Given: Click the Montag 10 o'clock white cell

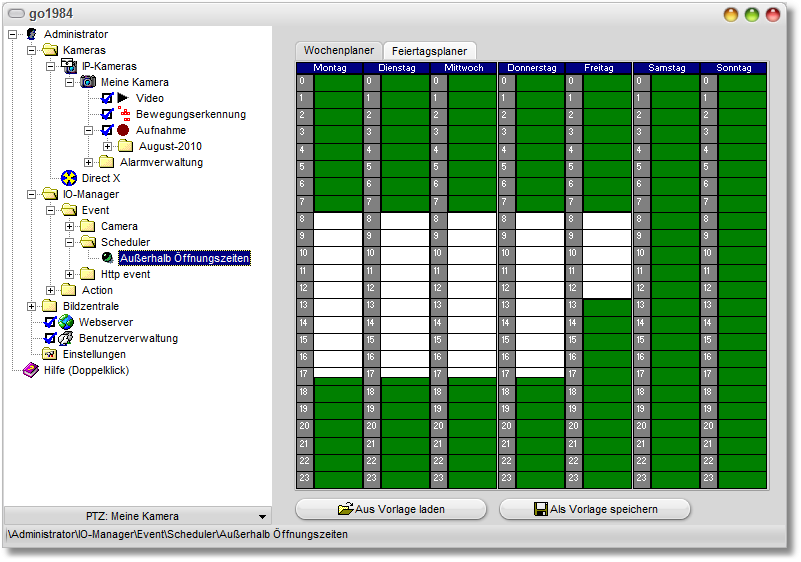Looking at the screenshot, I should coord(338,254).
